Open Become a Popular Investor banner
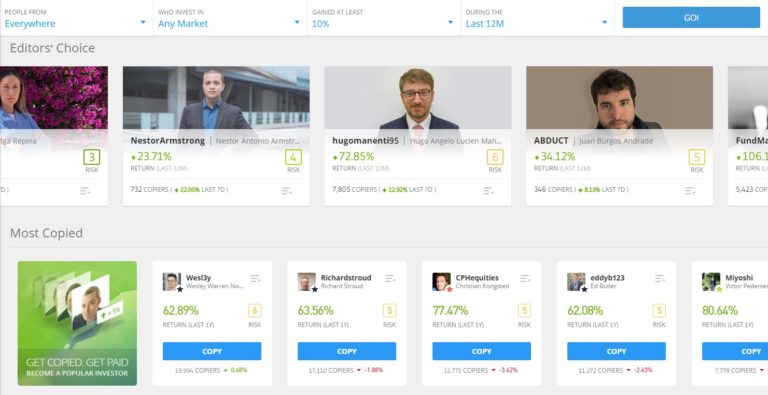 (77, 323)
